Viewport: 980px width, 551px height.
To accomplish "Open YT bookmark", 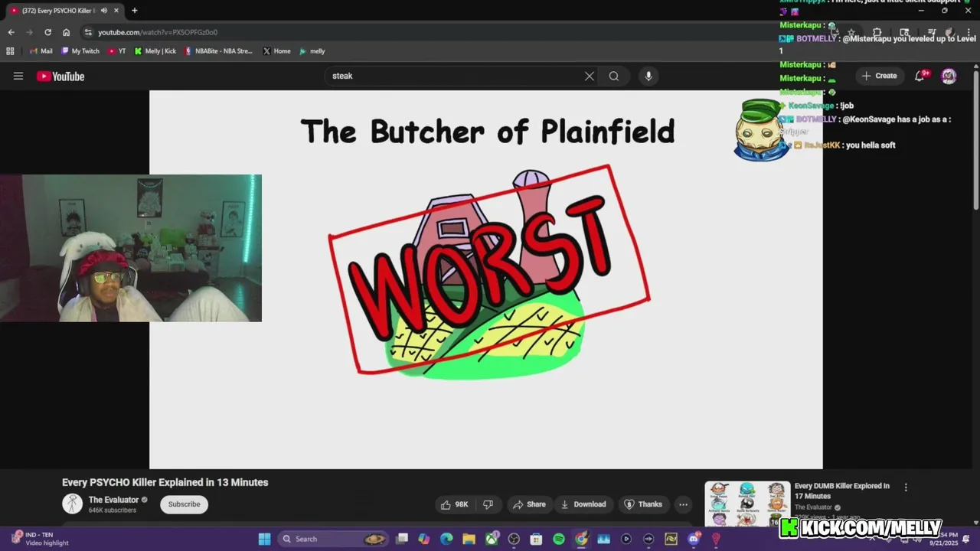I will pyautogui.click(x=117, y=51).
